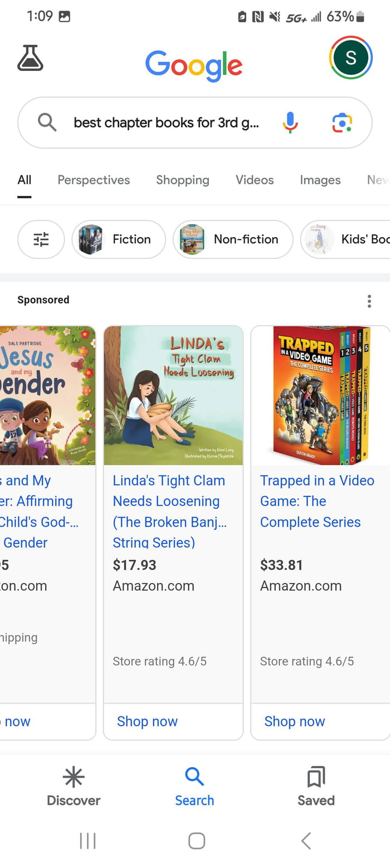
Task: Switch to the Videos tab
Action: [255, 180]
